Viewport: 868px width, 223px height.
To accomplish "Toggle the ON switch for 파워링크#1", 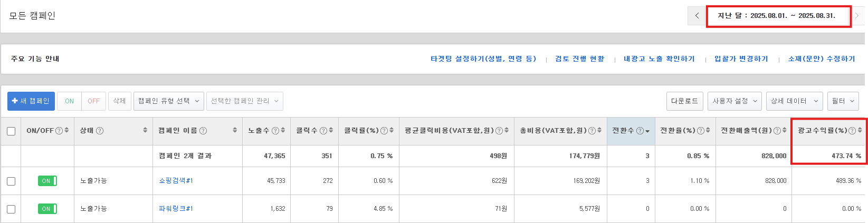I will 47,209.
